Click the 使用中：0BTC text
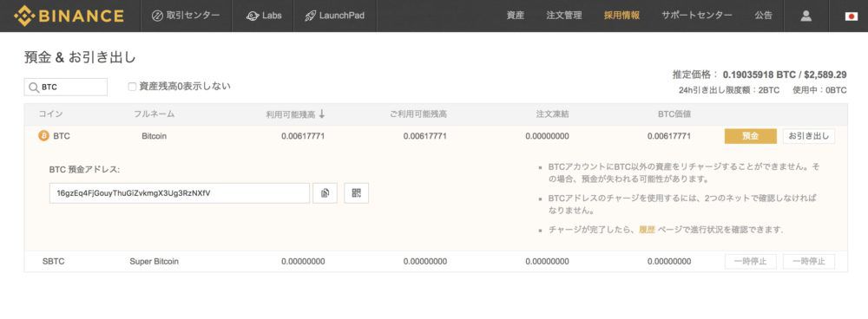Image resolution: width=868 pixels, height=319 pixels. pyautogui.click(x=820, y=90)
